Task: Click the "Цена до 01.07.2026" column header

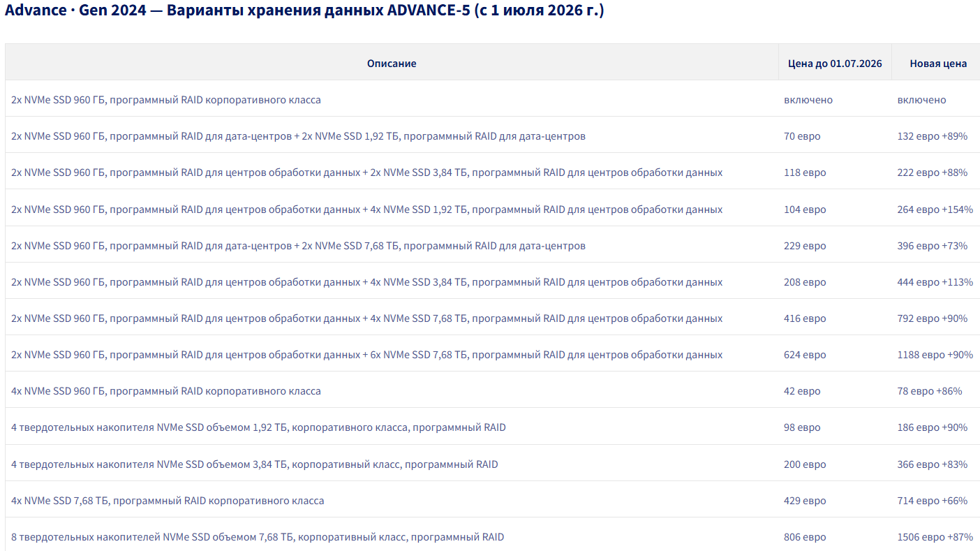Action: pyautogui.click(x=835, y=64)
